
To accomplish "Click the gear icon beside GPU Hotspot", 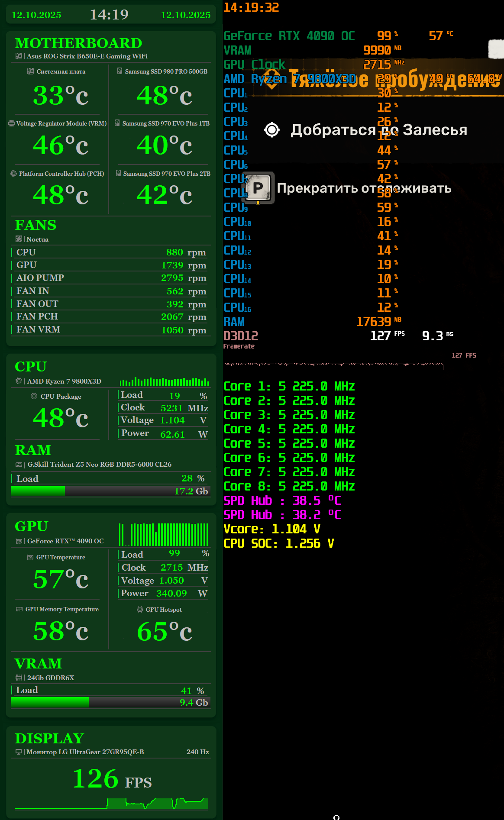I will click(140, 610).
